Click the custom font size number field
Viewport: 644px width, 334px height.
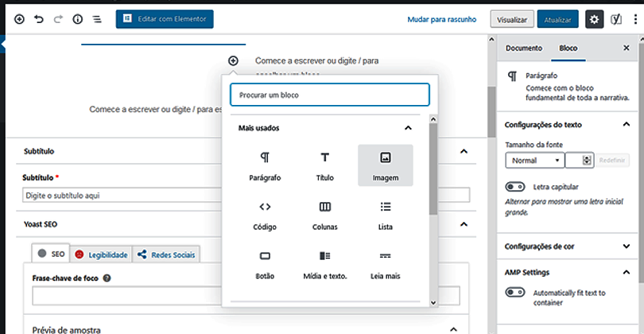pos(579,160)
